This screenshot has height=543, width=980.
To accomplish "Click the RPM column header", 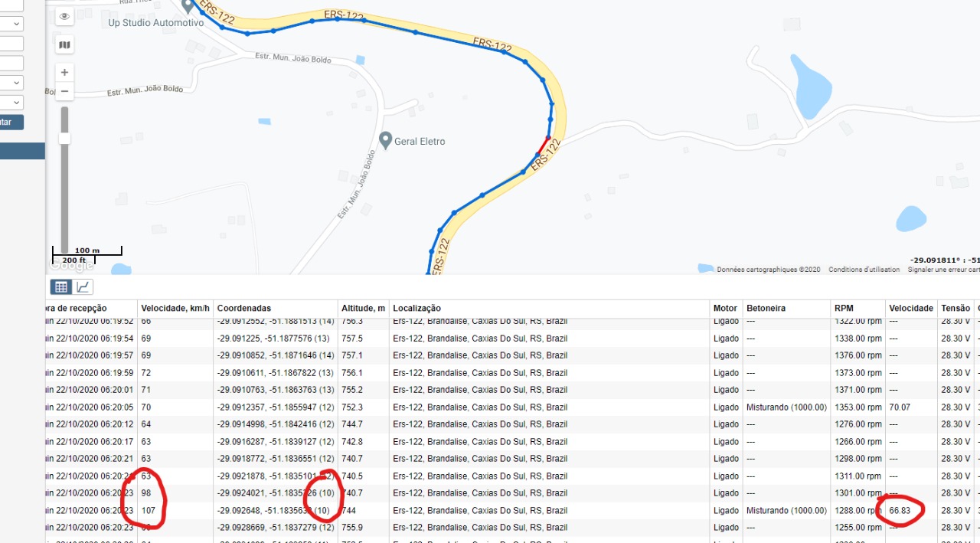I will click(x=843, y=308).
